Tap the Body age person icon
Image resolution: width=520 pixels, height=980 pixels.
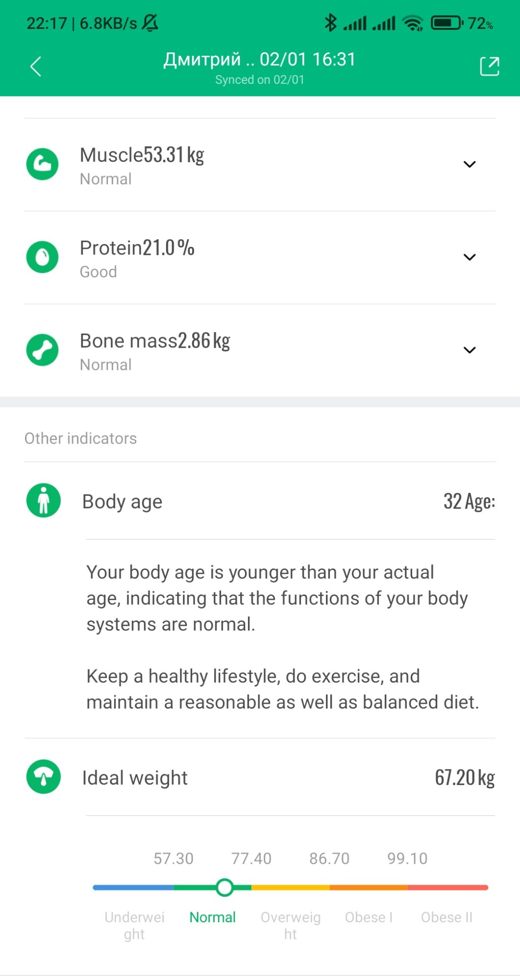(44, 501)
